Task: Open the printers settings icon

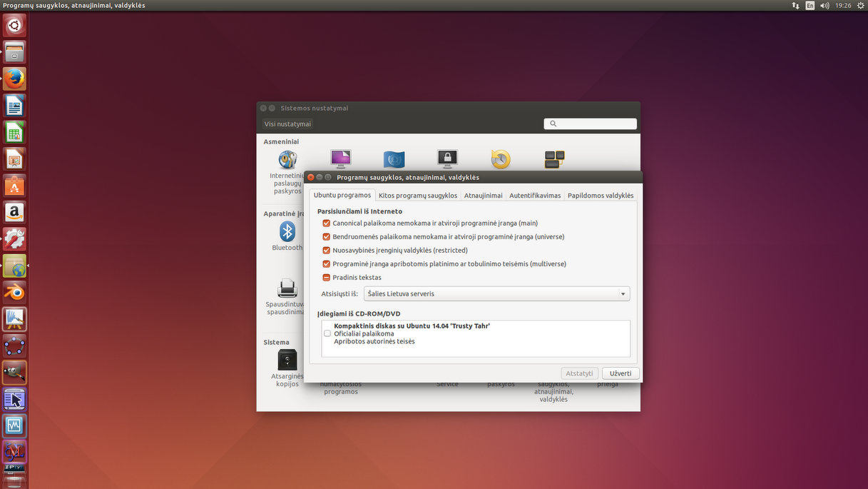Action: (287, 289)
